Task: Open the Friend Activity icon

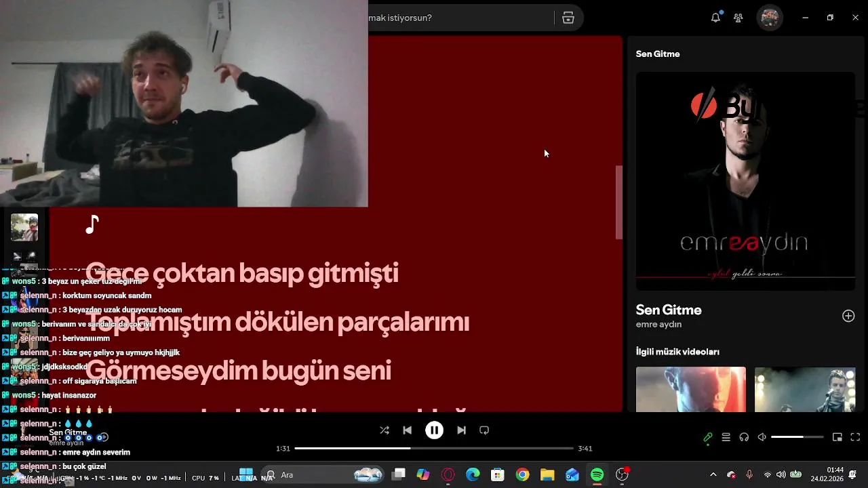Action: pyautogui.click(x=738, y=18)
